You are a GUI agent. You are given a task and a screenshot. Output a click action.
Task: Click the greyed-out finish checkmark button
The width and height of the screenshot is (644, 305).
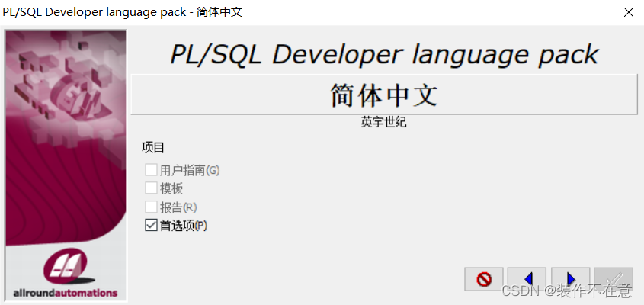click(614, 279)
